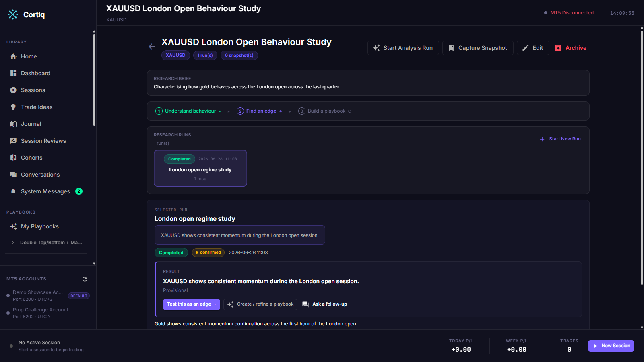644x362 pixels.
Task: Click the plus icon beside Start New Run
Action: click(542, 139)
